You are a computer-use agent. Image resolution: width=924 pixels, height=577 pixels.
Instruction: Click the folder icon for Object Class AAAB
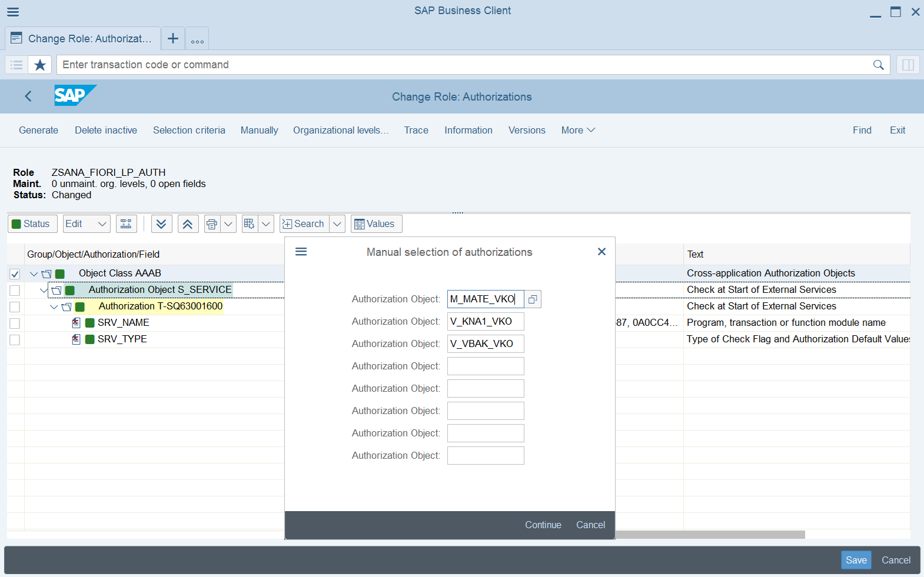[x=46, y=274]
